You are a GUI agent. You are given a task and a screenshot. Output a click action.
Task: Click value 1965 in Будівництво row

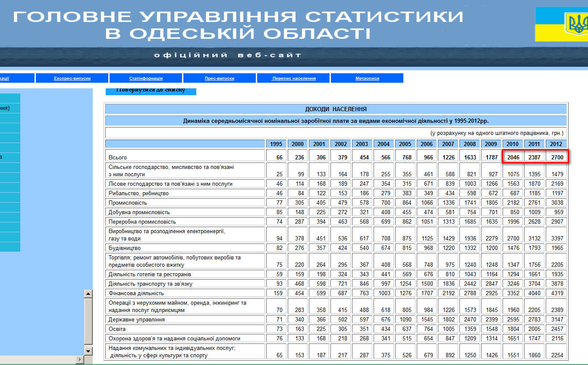pos(557,248)
